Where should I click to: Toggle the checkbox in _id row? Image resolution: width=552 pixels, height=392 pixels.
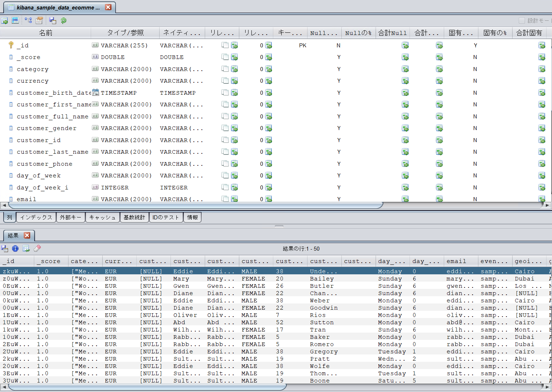click(x=225, y=45)
